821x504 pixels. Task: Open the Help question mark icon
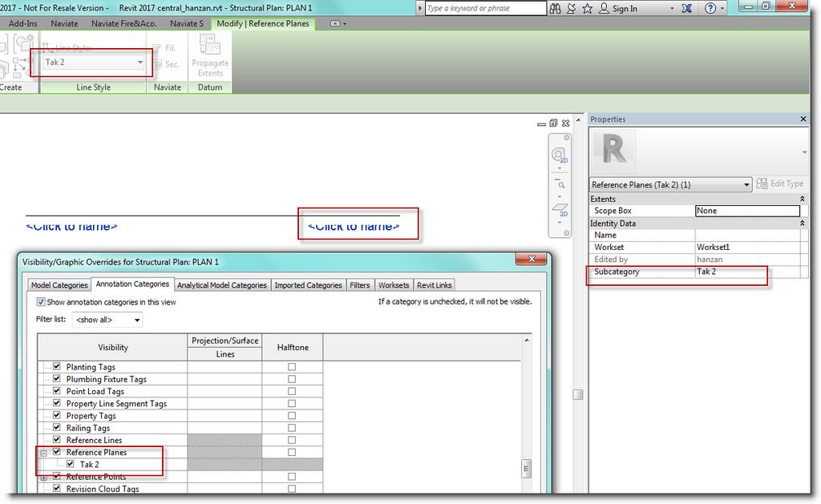click(x=710, y=8)
